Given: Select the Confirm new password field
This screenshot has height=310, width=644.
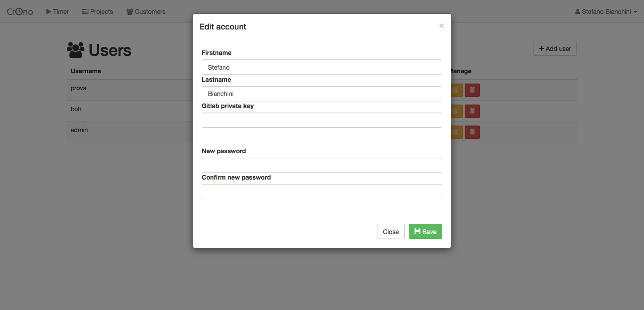Looking at the screenshot, I should click(x=322, y=192).
